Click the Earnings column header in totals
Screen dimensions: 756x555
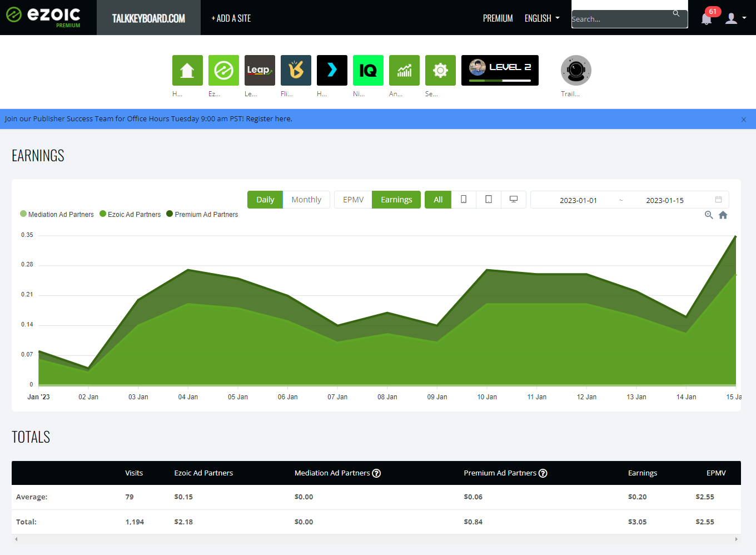point(643,473)
